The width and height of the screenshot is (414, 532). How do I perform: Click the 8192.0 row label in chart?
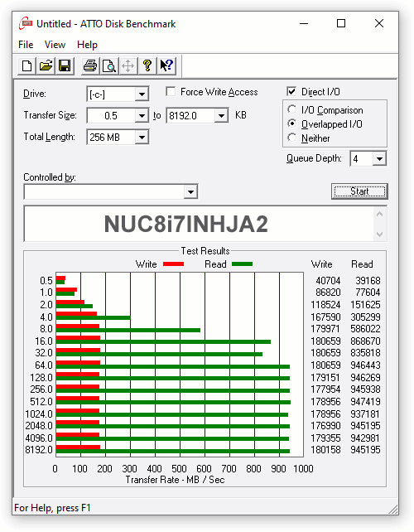(39, 450)
